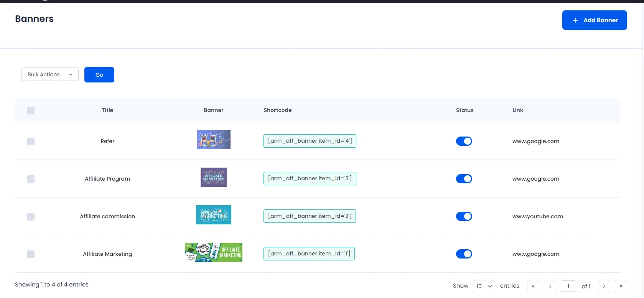Select the shortcode with item_id='2'
Image resolution: width=644 pixels, height=298 pixels.
click(x=310, y=216)
